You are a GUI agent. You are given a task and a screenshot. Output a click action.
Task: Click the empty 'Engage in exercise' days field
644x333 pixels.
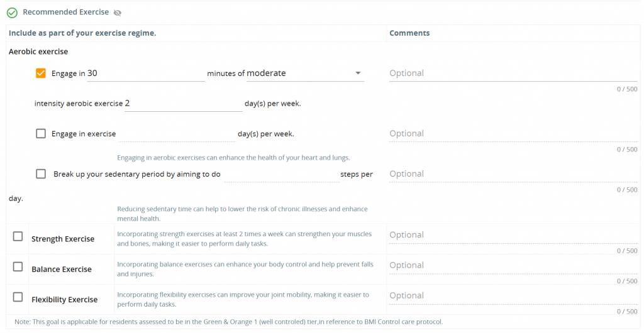[177, 134]
